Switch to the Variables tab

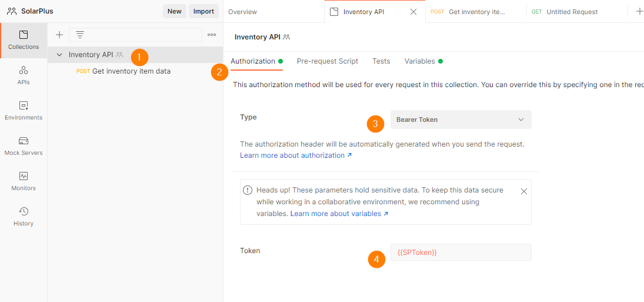[x=420, y=61]
